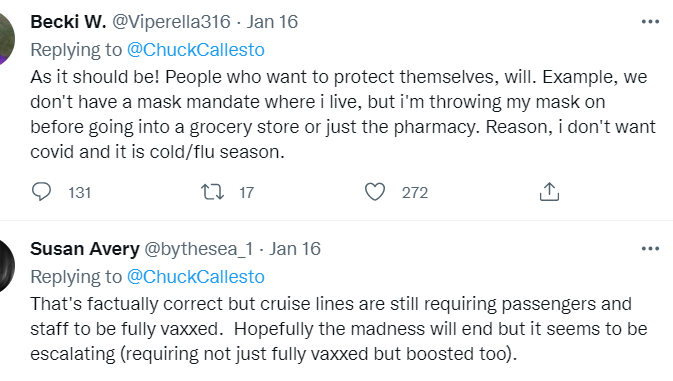This screenshot has height=381, width=673.
Task: Open Jan 16 timestamp on Susan's tweet
Action: pyautogui.click(x=295, y=249)
